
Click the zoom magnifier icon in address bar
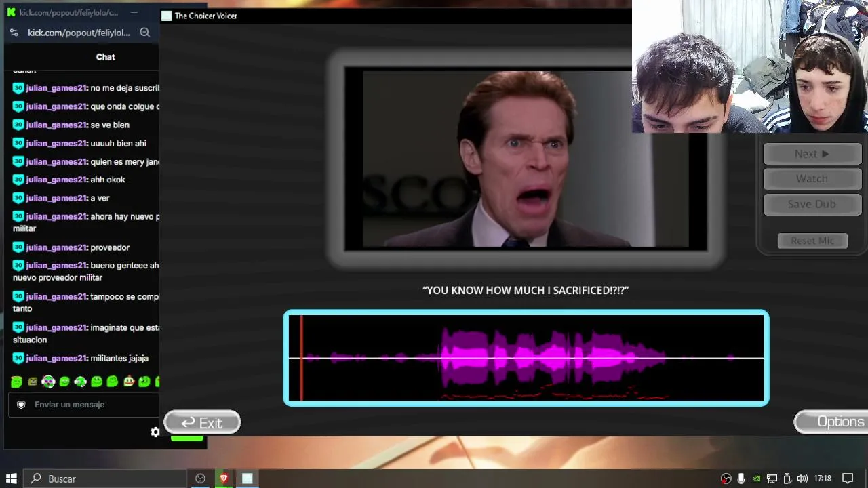pyautogui.click(x=144, y=33)
